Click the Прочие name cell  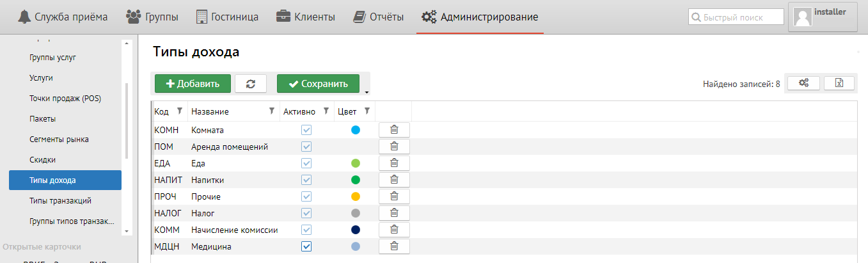point(234,196)
